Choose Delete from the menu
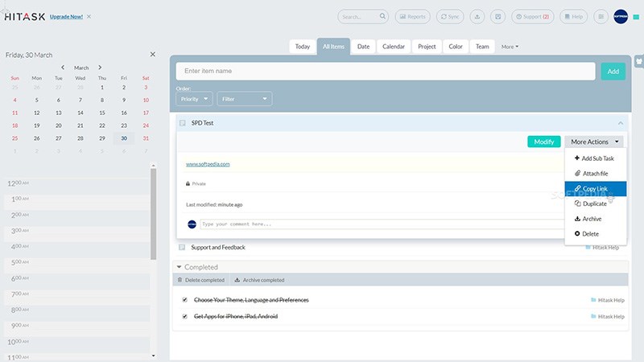Screen dimensions: 644x362 tap(595, 234)
